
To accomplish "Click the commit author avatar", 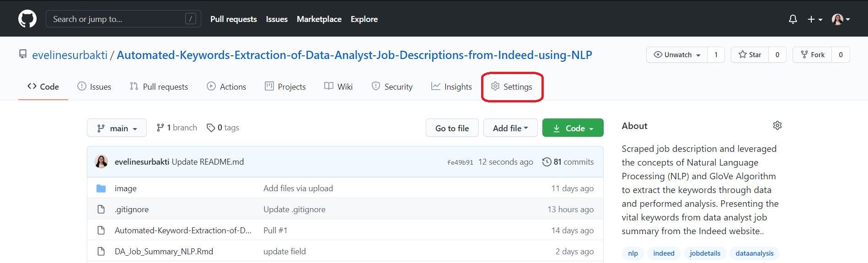I will pyautogui.click(x=101, y=161).
